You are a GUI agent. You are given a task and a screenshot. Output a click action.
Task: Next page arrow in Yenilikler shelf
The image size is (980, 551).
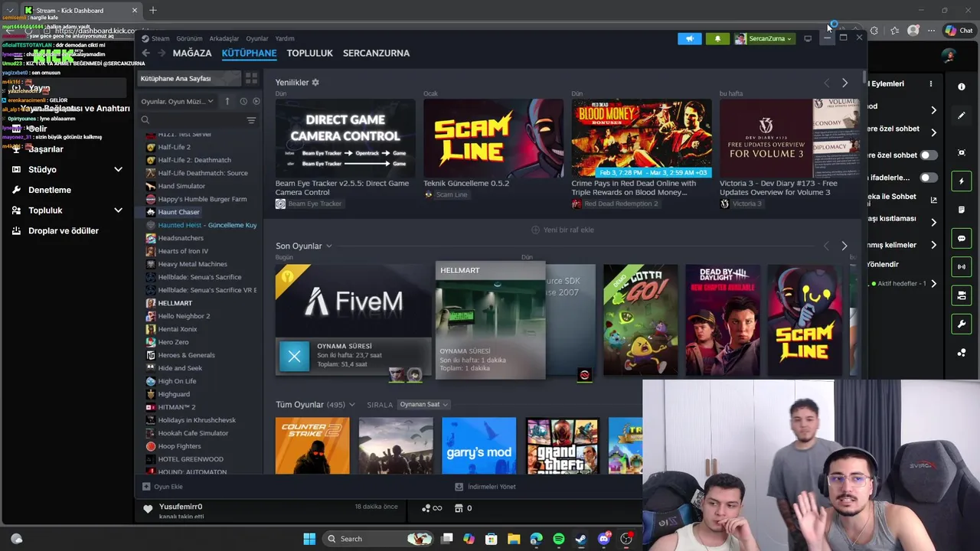pyautogui.click(x=844, y=83)
